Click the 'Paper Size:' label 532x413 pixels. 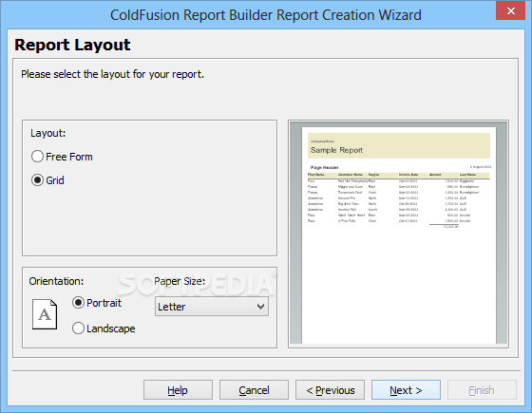(x=180, y=281)
